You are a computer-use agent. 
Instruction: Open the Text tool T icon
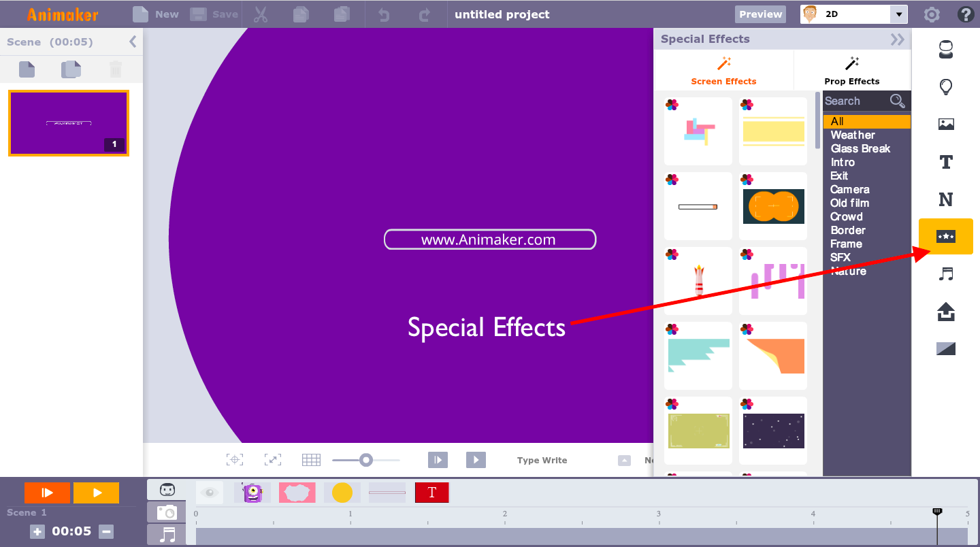945,162
